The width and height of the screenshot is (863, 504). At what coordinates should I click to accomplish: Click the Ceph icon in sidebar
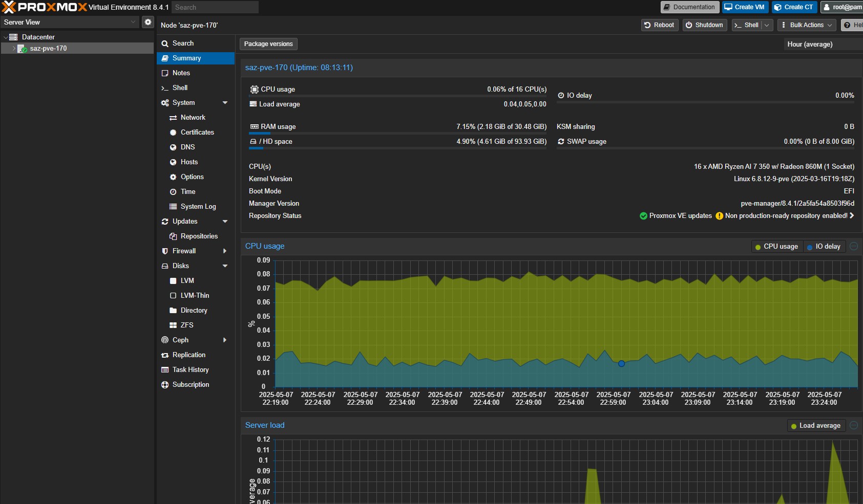pos(165,340)
